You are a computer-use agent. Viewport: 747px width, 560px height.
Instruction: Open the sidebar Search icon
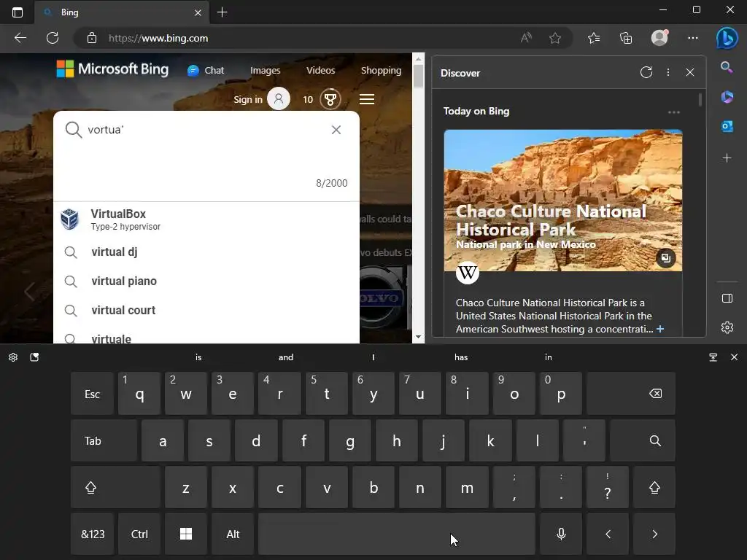click(x=727, y=67)
